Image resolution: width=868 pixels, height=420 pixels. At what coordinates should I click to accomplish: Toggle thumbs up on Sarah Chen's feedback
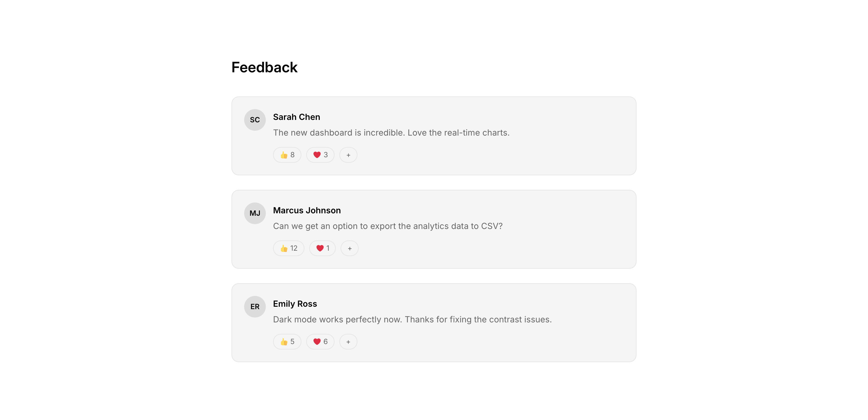point(287,155)
